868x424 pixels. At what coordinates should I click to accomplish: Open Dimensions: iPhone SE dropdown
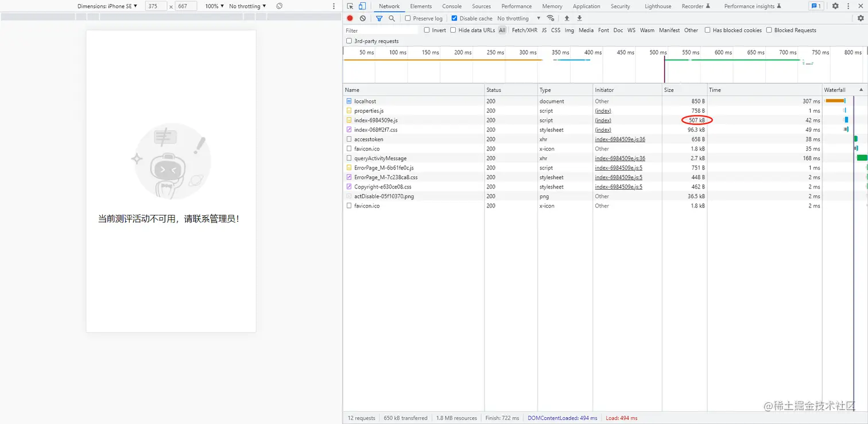pos(107,6)
